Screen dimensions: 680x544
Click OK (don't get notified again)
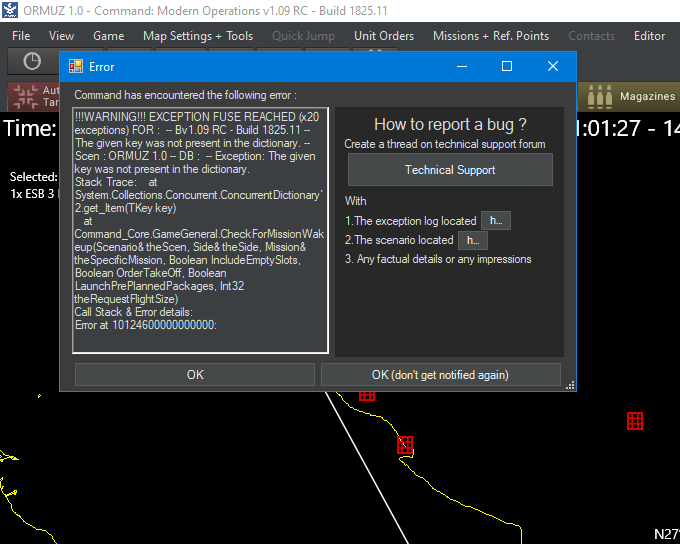click(x=441, y=375)
